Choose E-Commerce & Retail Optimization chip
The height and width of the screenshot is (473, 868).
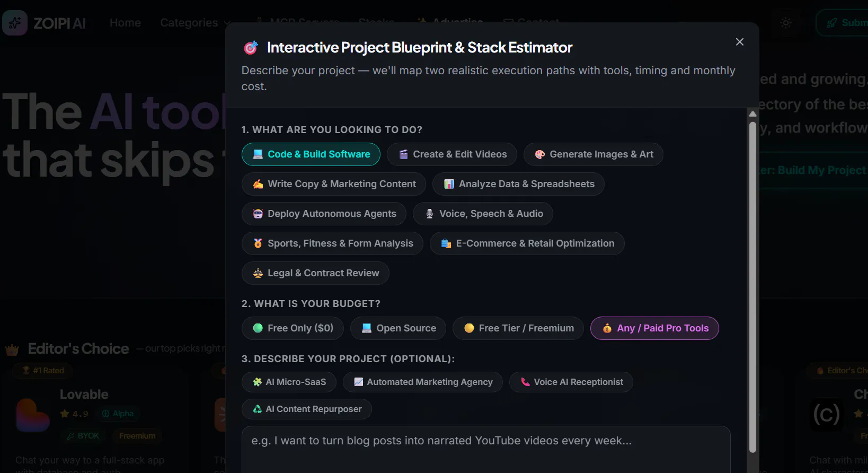click(x=527, y=243)
